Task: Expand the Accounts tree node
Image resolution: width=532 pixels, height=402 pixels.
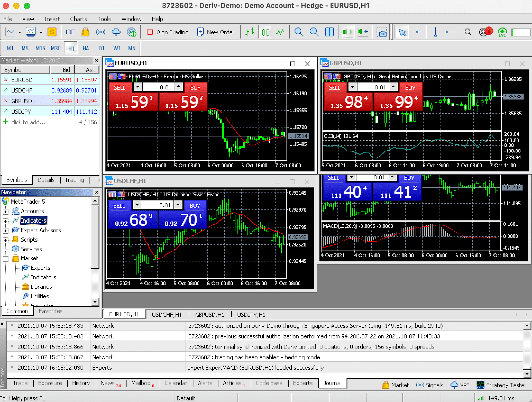Action: point(6,211)
